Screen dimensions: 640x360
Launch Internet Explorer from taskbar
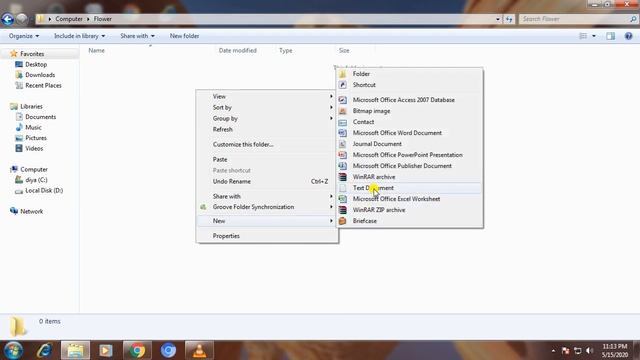pos(44,350)
